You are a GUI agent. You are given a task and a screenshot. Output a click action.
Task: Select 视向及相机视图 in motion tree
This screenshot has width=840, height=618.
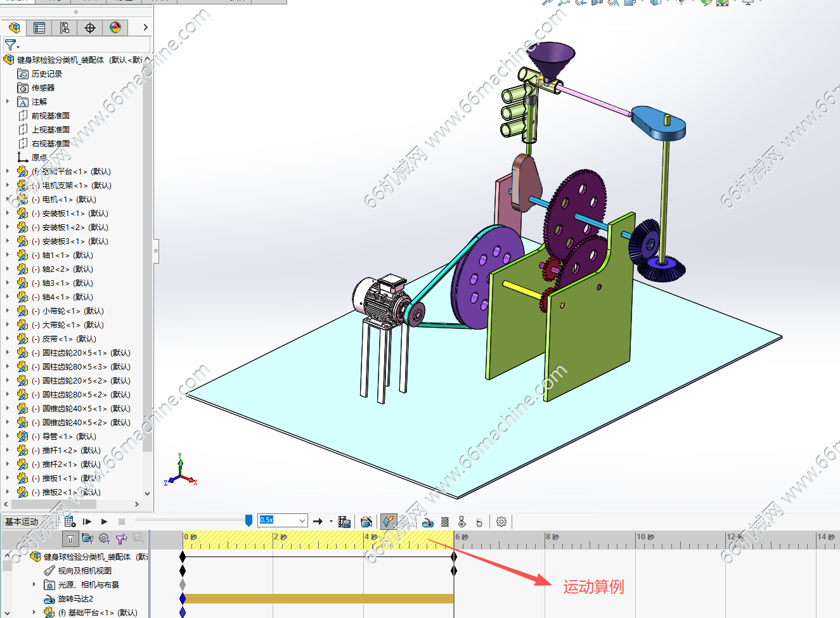78,570
